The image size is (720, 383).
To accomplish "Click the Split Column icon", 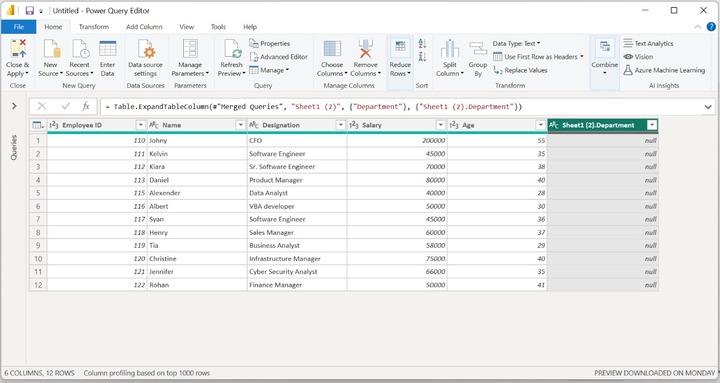I will [450, 48].
